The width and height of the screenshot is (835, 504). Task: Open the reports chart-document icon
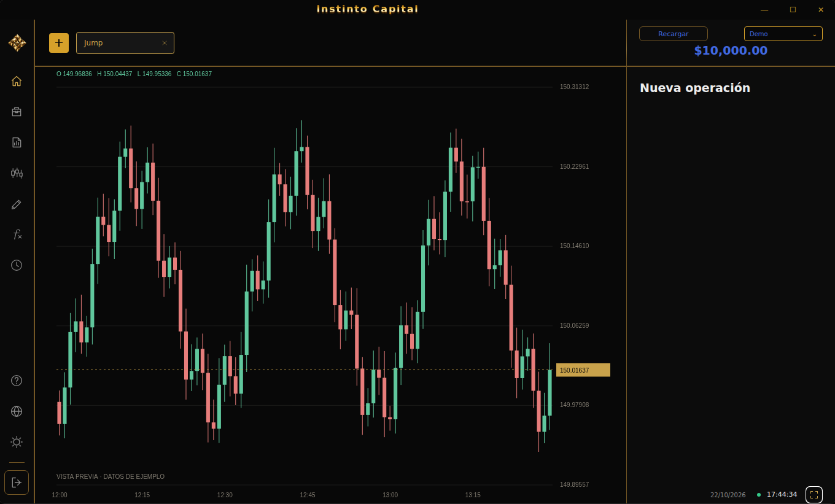point(17,142)
